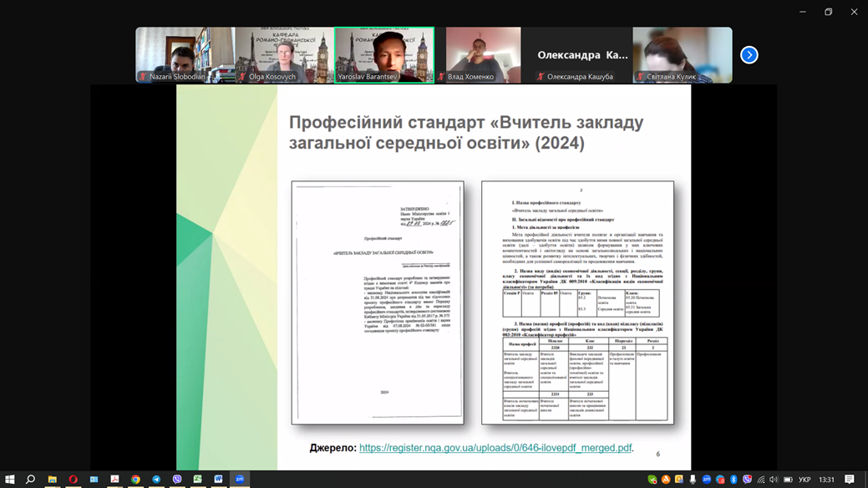Click Олександра Кашуба's participant tile

point(582,55)
